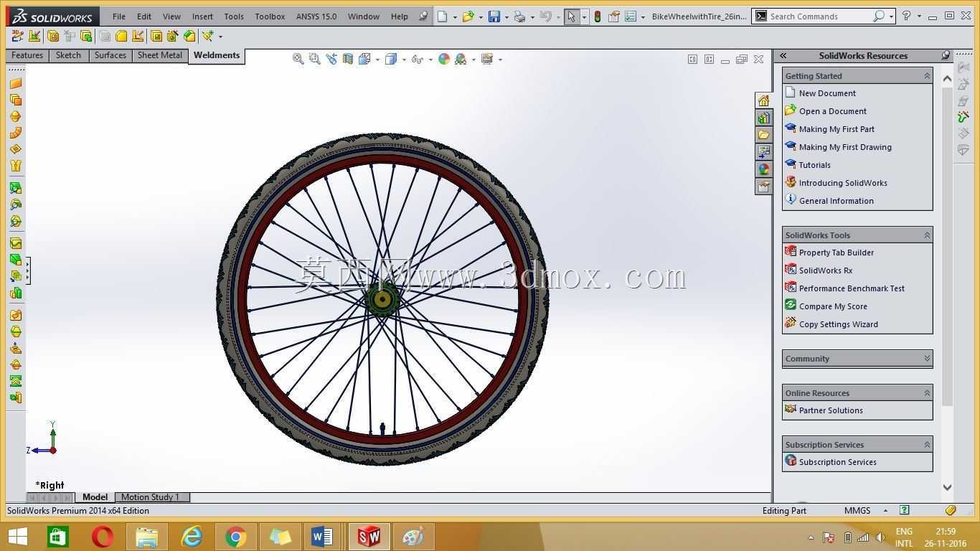Expand the Community section

927,358
